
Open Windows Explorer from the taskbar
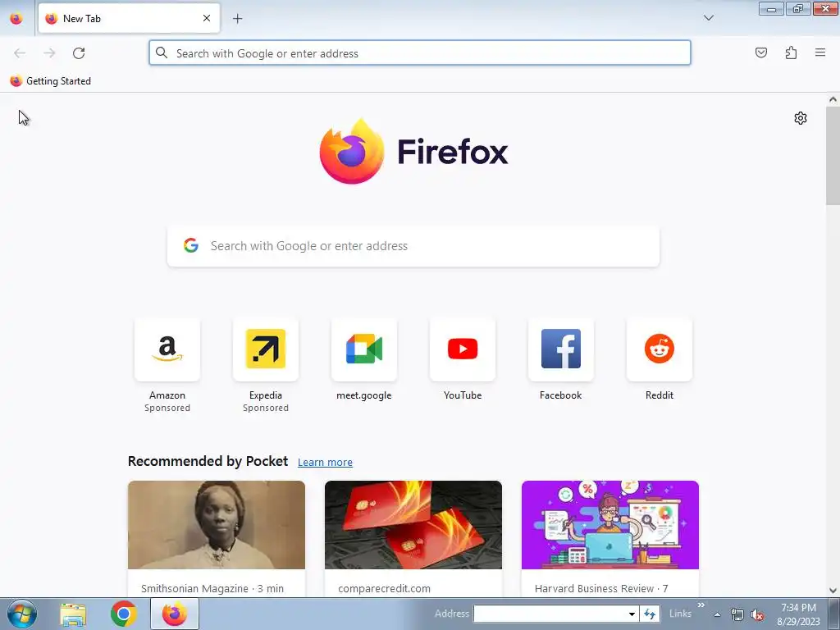click(x=73, y=614)
